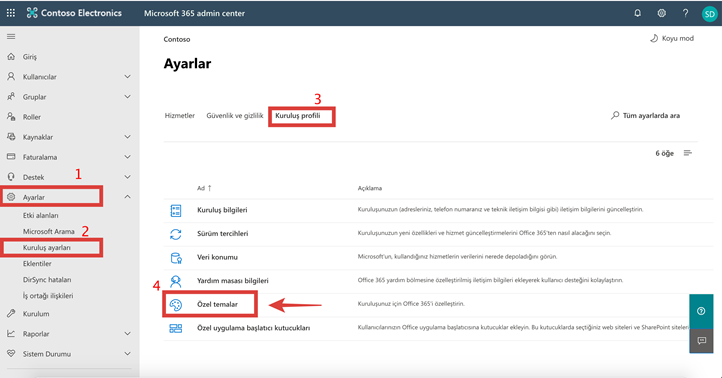722x378 pixels.
Task: Click the Özel uygulama başlatıcı kutucukları icon
Action: click(176, 328)
